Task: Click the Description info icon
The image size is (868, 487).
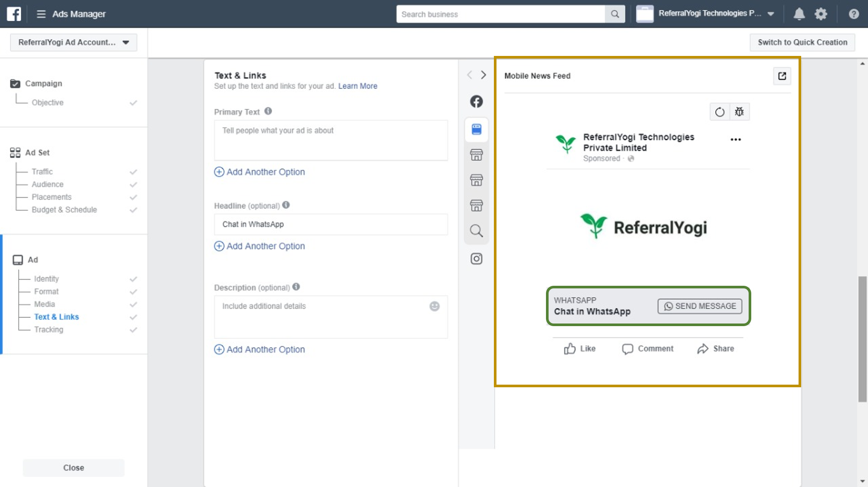Action: tap(296, 287)
